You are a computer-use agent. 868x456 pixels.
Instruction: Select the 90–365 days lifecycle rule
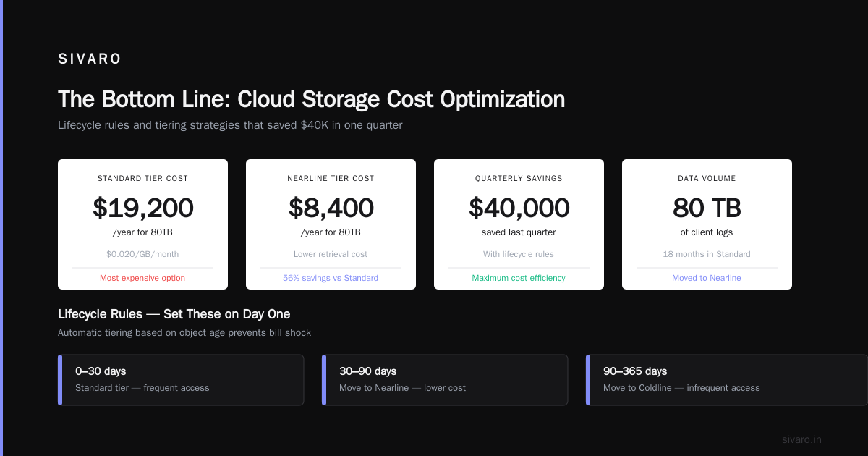tap(727, 380)
